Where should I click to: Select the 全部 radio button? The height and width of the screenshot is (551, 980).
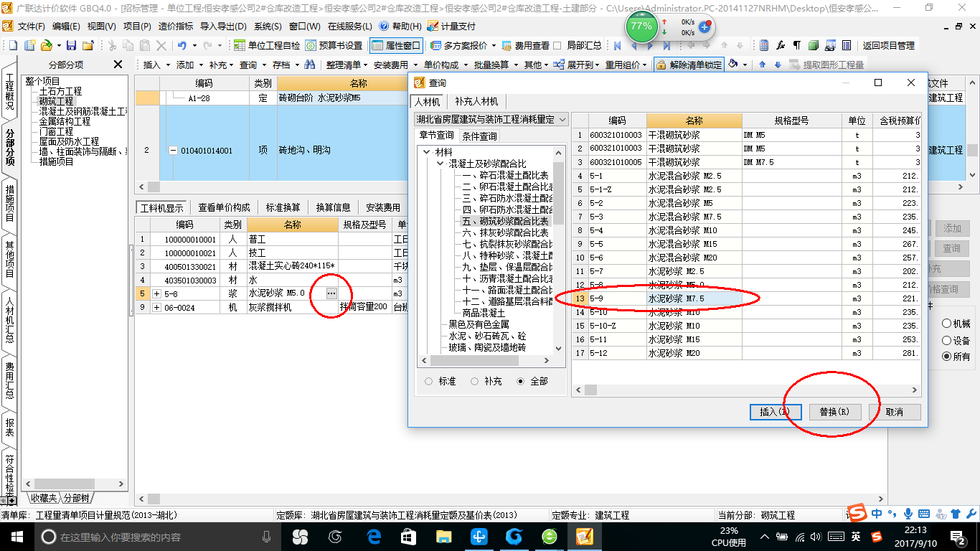click(520, 382)
